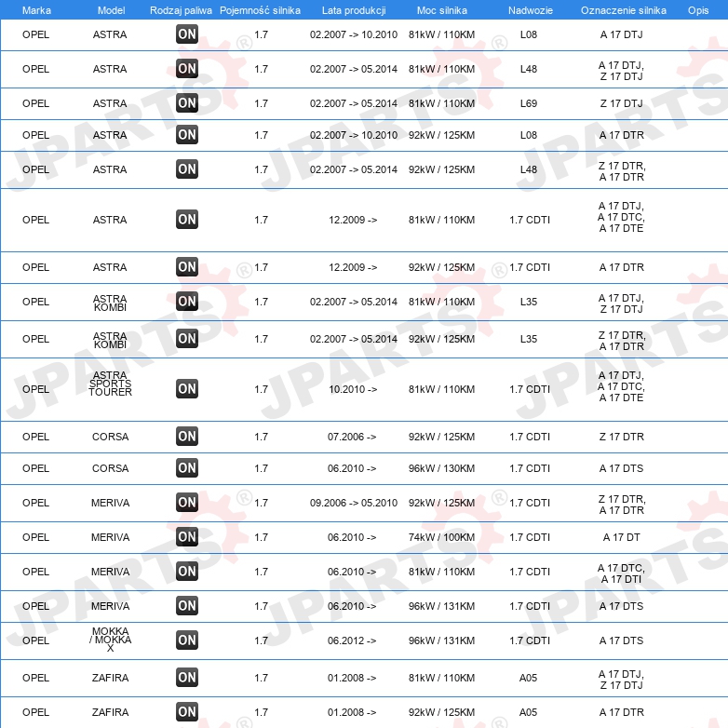Image resolution: width=728 pixels, height=728 pixels.
Task: Click the ON fuel icon in the Astra Kombi 92kW row
Action: 187,339
